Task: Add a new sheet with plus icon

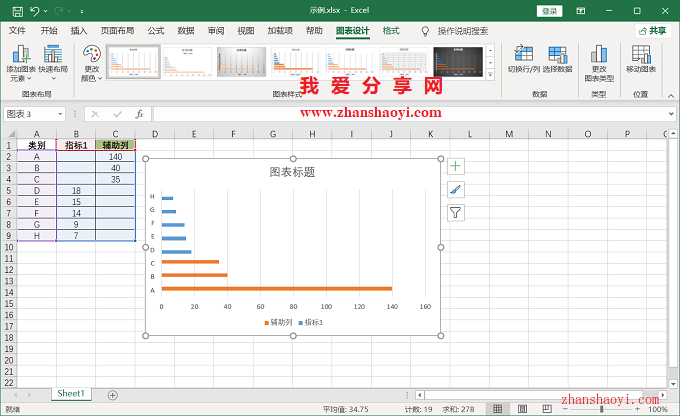Action: tap(113, 395)
